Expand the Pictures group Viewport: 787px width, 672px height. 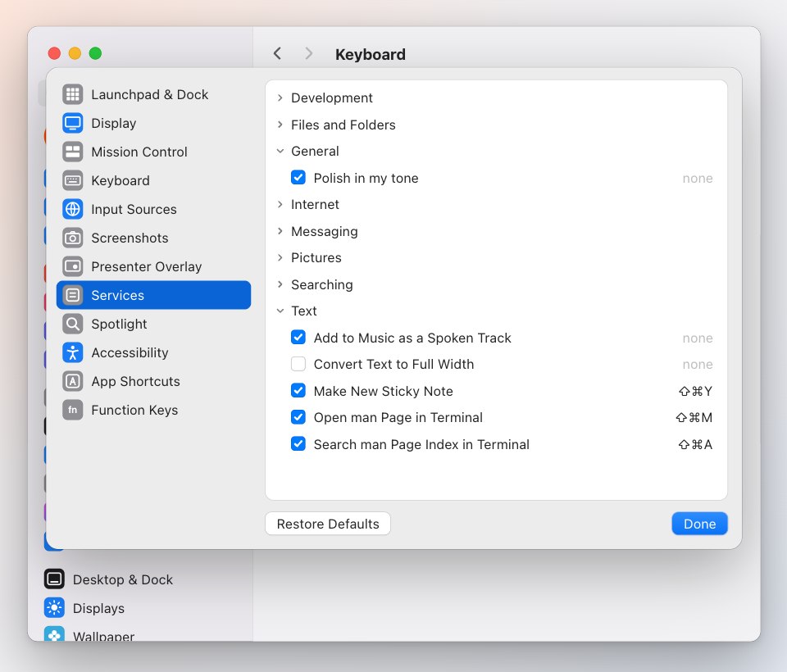click(x=280, y=257)
